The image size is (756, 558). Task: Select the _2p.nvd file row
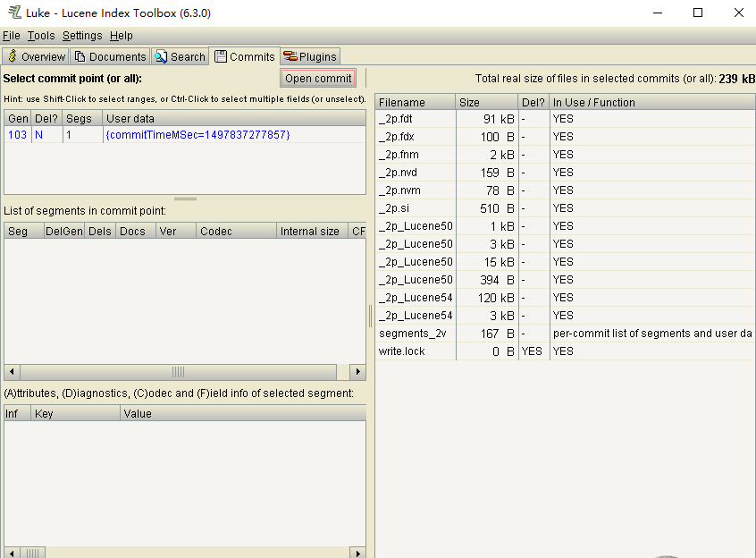click(x=565, y=173)
